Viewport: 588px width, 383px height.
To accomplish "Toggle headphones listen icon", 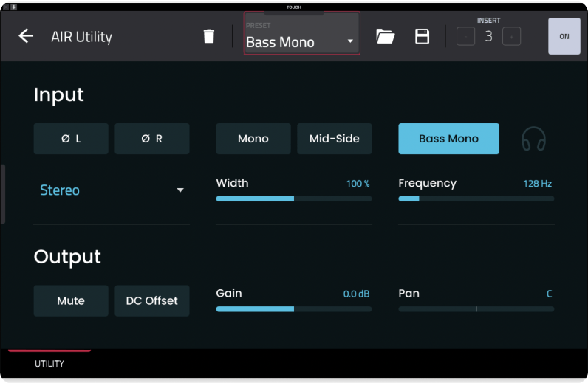I will coord(533,139).
